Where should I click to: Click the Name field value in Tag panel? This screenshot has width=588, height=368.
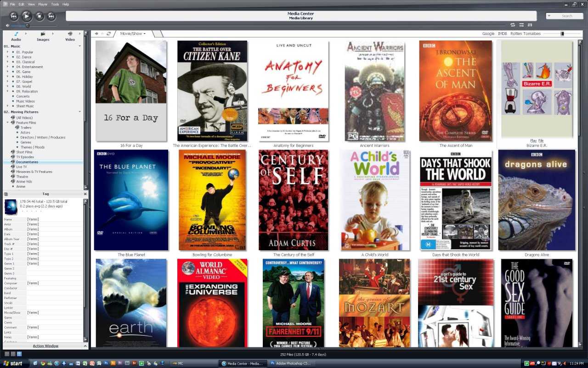click(55, 219)
